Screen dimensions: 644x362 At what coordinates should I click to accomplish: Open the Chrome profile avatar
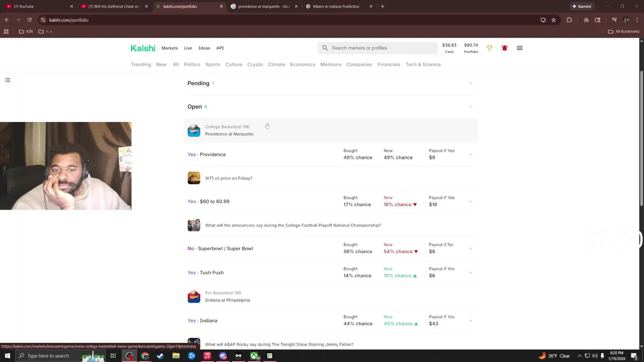(x=626, y=20)
